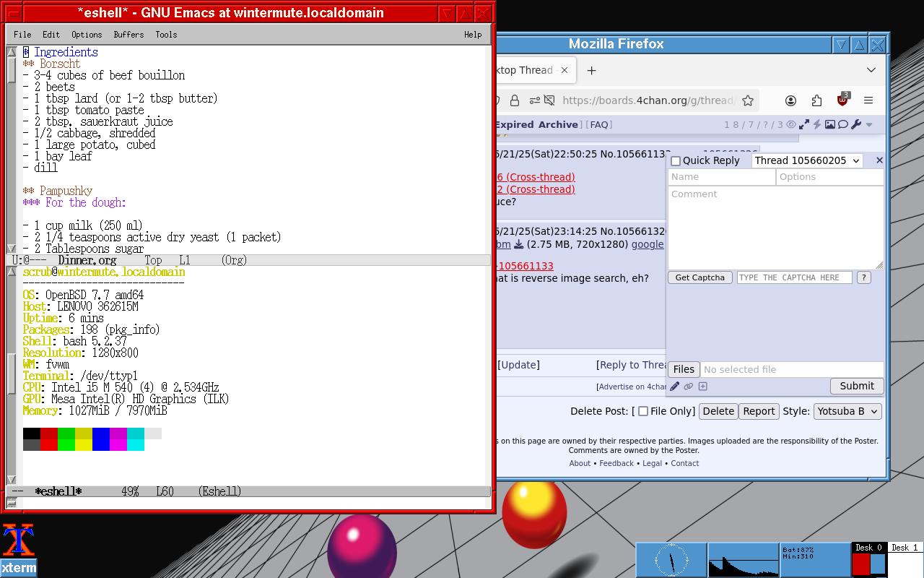Open the google reverse image search link
Viewport: 924px width, 578px height.
coord(648,244)
